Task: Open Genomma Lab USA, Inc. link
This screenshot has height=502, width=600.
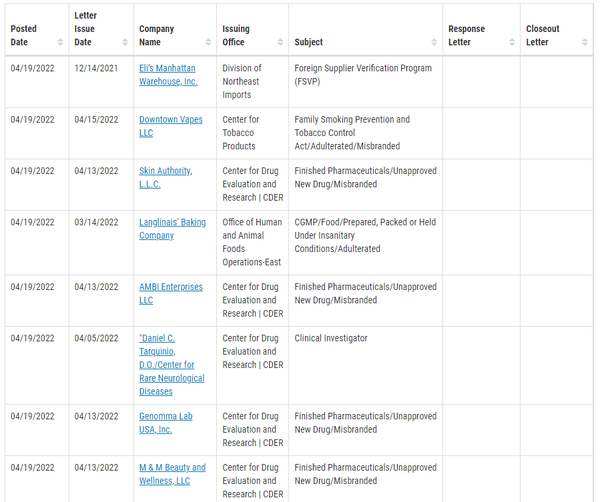Action: pos(166,423)
